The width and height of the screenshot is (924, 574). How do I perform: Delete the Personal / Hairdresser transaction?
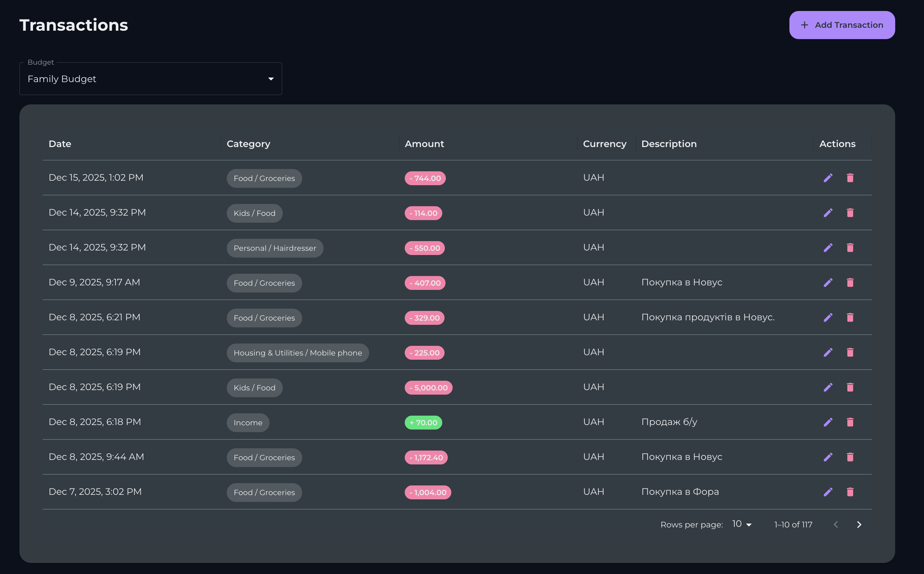point(850,248)
